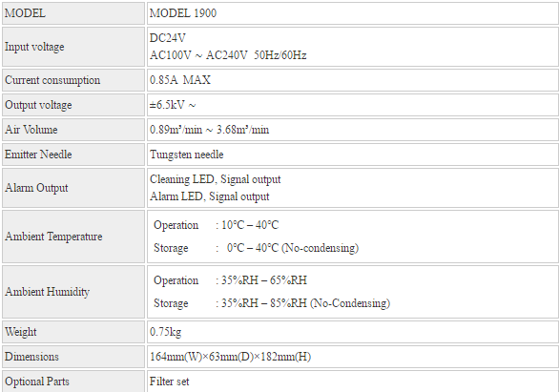Image resolution: width=559 pixels, height=392 pixels.
Task: Click the Input voltage label
Action: point(34,47)
